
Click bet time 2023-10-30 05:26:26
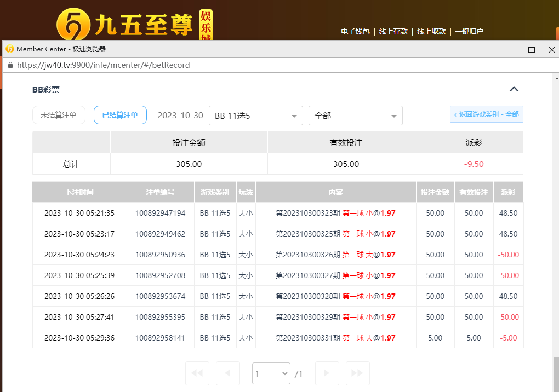tap(79, 296)
